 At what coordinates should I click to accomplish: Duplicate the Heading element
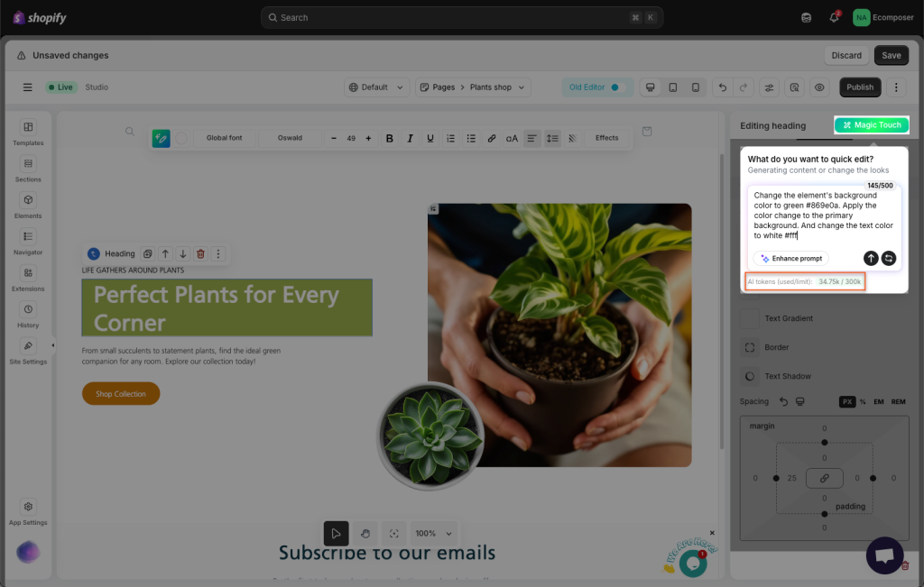(x=148, y=253)
